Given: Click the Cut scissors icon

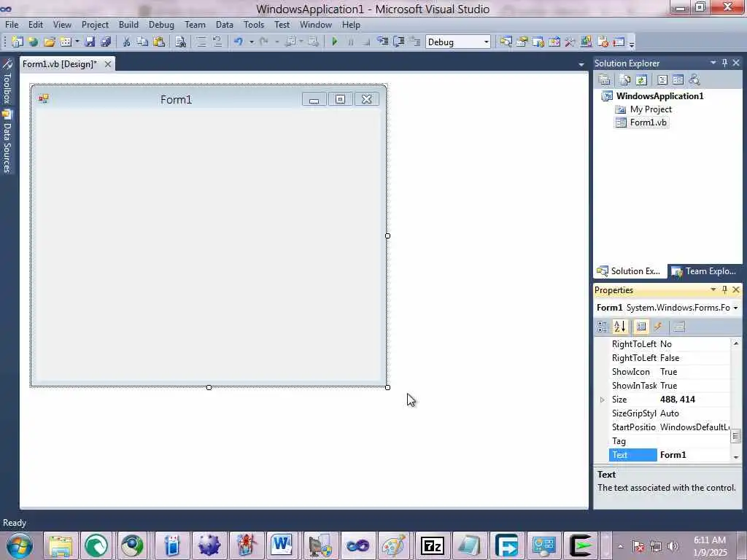Looking at the screenshot, I should pyautogui.click(x=126, y=42).
